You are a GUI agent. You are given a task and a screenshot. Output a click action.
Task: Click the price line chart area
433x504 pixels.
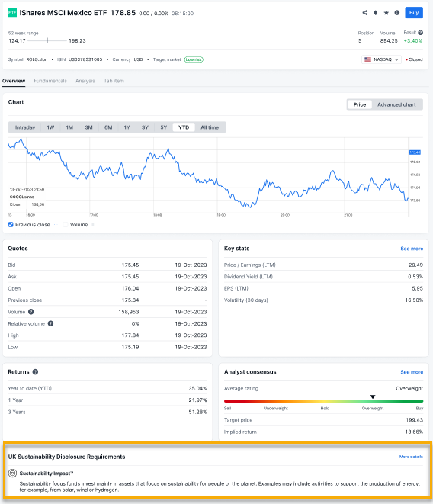click(x=208, y=177)
